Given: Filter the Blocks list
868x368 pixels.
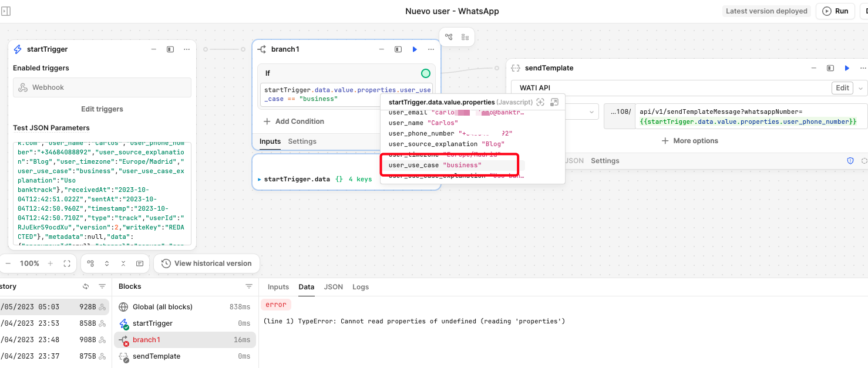Looking at the screenshot, I should [x=248, y=286].
